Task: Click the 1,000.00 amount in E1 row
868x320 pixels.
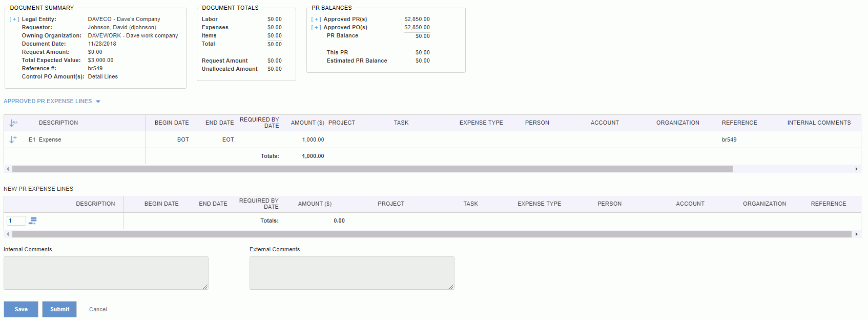Action: point(313,139)
